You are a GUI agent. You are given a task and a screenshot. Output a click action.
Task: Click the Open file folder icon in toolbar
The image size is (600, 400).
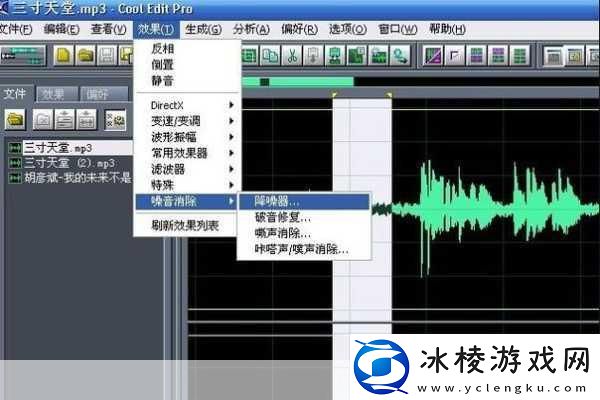click(x=85, y=56)
